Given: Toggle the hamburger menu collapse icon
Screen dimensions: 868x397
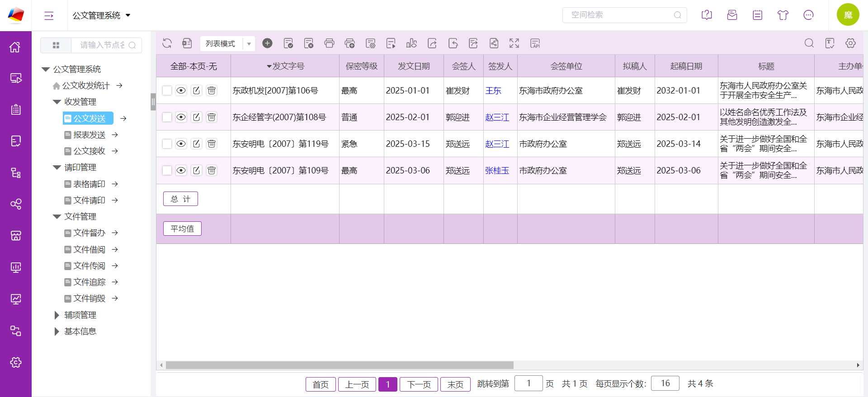Looking at the screenshot, I should pos(49,16).
